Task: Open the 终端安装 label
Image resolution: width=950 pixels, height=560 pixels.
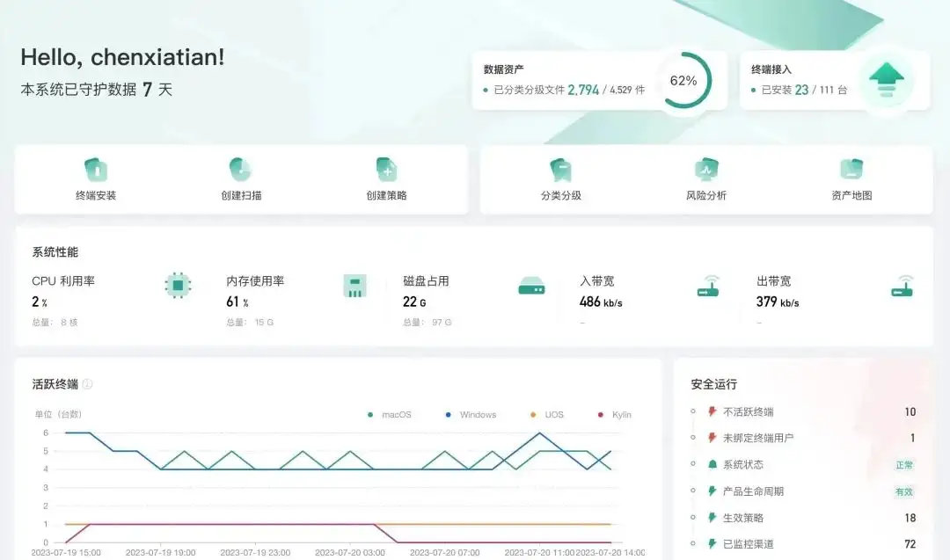Action: [x=96, y=195]
